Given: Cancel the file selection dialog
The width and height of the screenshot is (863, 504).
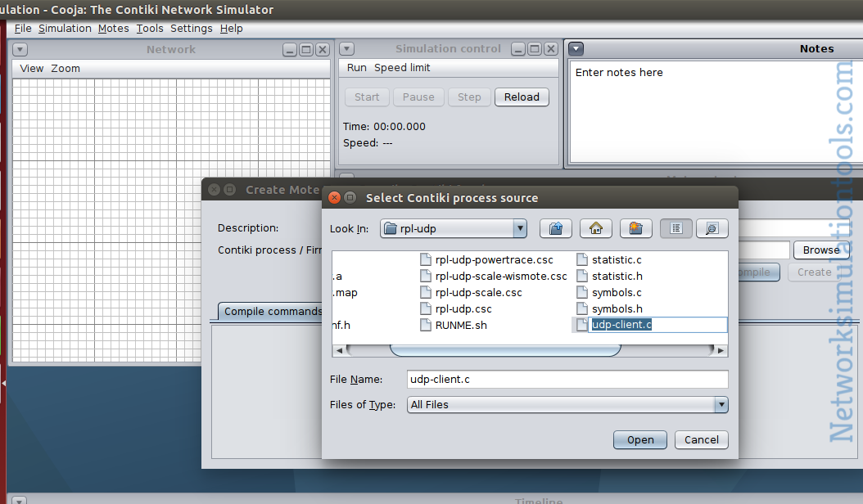Looking at the screenshot, I should (701, 439).
